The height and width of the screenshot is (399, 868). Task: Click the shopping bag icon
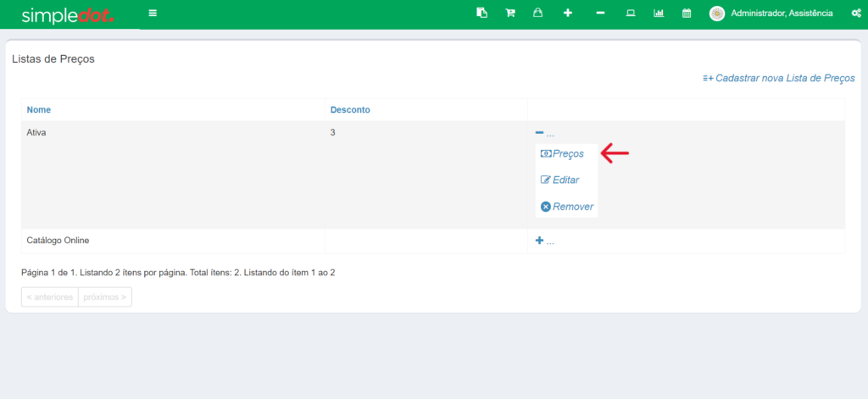[x=537, y=14]
